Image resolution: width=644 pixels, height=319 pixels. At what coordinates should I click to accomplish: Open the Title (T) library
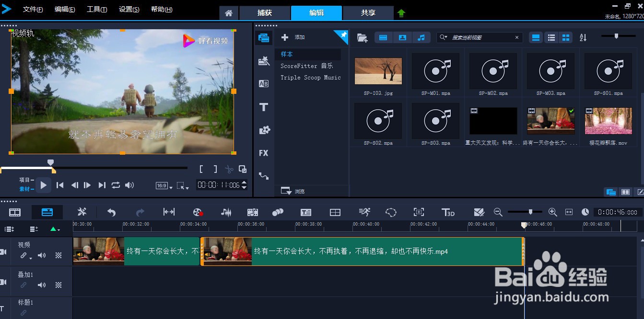264,107
